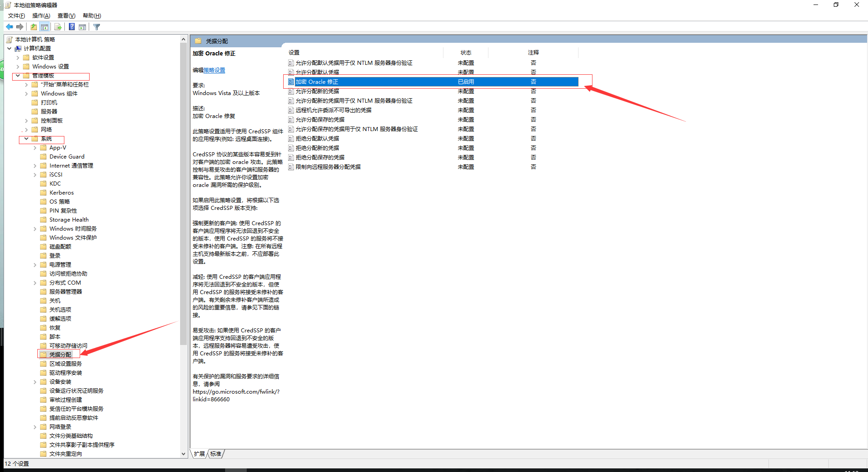Click the folder icon next to 磁盘配额
The height and width of the screenshot is (472, 868).
(44, 247)
